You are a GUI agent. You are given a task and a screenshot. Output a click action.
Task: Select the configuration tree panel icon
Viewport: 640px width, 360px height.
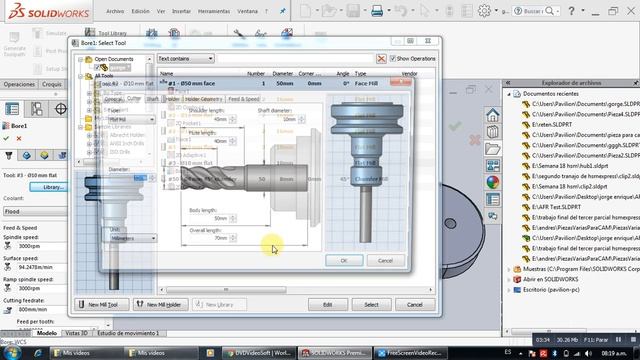tap(37, 109)
